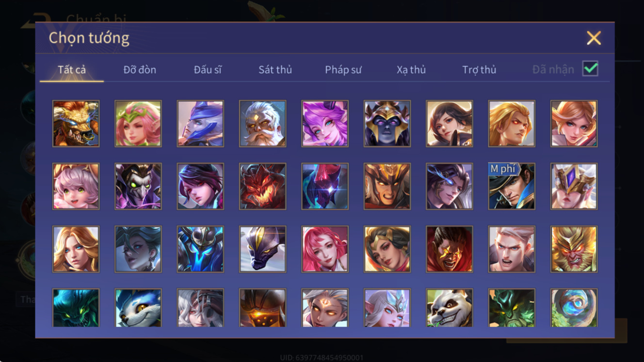Switch to the 'Đỡ đòn' tab
Image resolution: width=644 pixels, height=362 pixels.
[140, 70]
